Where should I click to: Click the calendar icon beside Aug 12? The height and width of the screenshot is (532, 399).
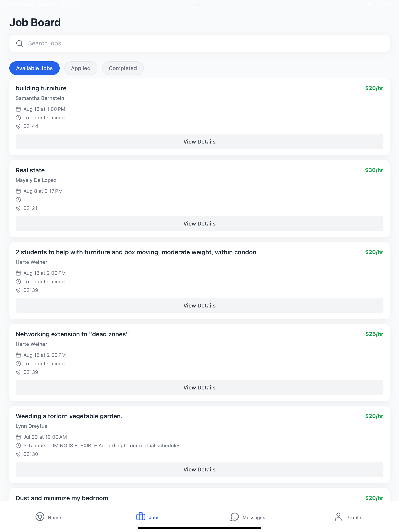pyautogui.click(x=18, y=273)
